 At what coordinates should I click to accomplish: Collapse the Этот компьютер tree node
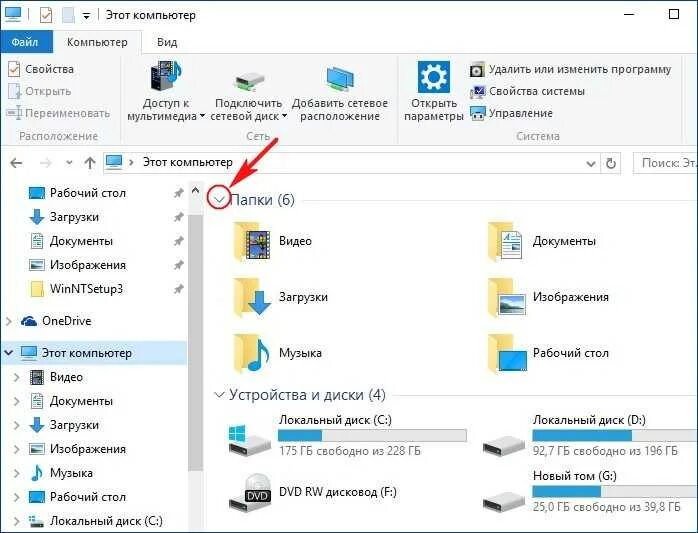(8, 353)
